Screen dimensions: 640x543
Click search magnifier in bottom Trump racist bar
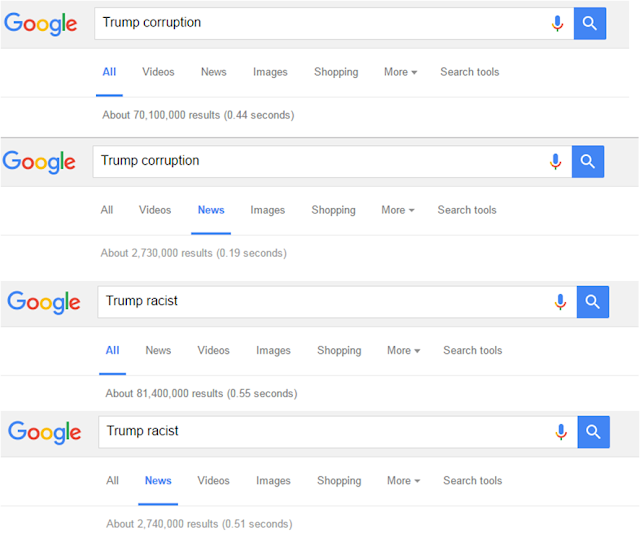[x=593, y=432]
